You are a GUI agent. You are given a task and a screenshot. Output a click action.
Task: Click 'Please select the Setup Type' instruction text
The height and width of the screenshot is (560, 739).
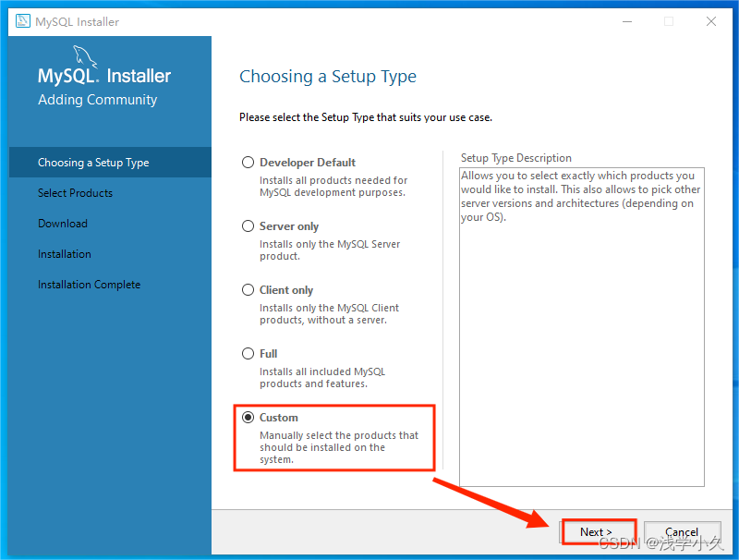pyautogui.click(x=366, y=117)
